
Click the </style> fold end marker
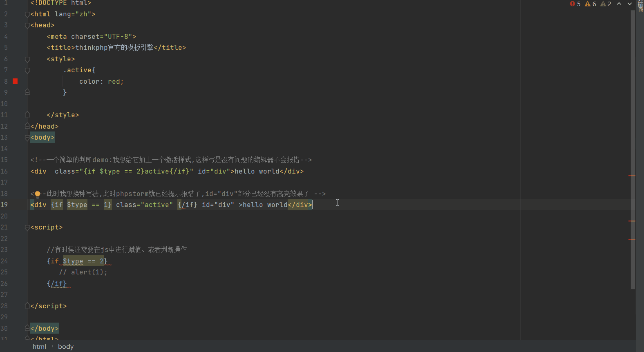click(x=27, y=115)
